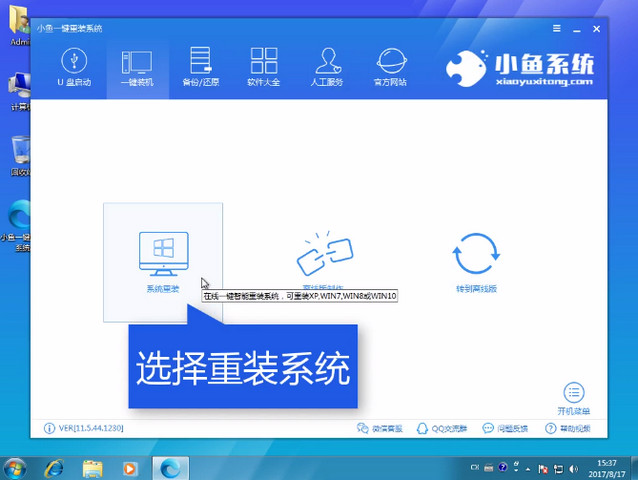Click the 问题反馈 feedback link

point(504,429)
